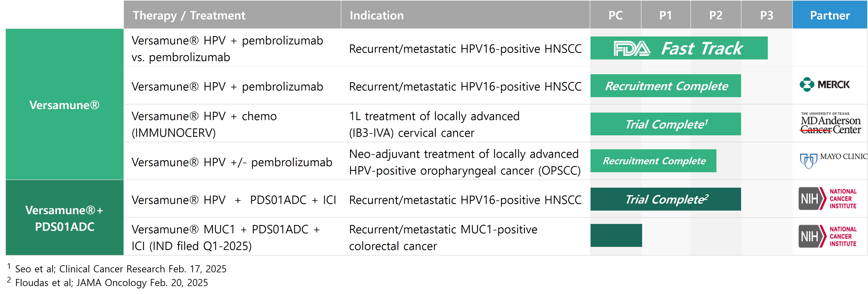The height and width of the screenshot is (294, 868).
Task: Click the unlabeled dark green preclinical bar
Action: click(x=616, y=235)
